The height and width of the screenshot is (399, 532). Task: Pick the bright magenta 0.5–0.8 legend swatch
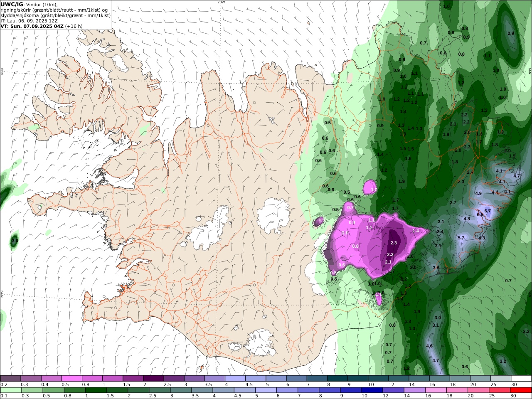tap(71, 379)
